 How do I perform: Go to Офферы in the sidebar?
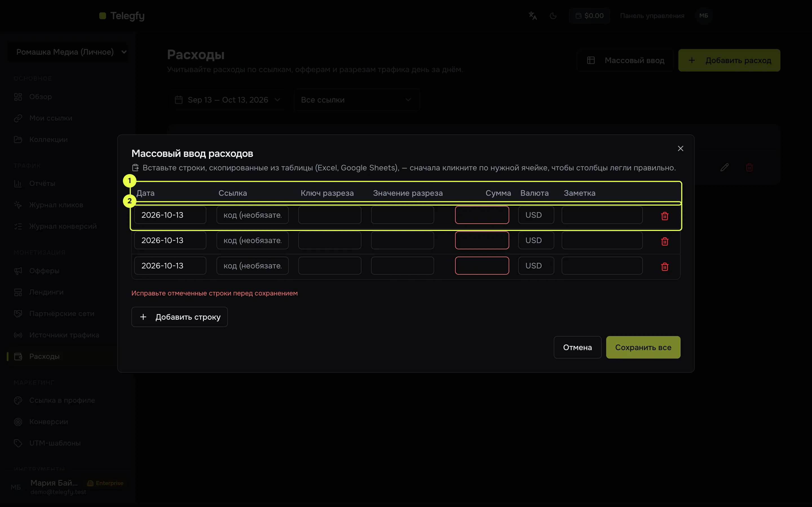pos(44,271)
